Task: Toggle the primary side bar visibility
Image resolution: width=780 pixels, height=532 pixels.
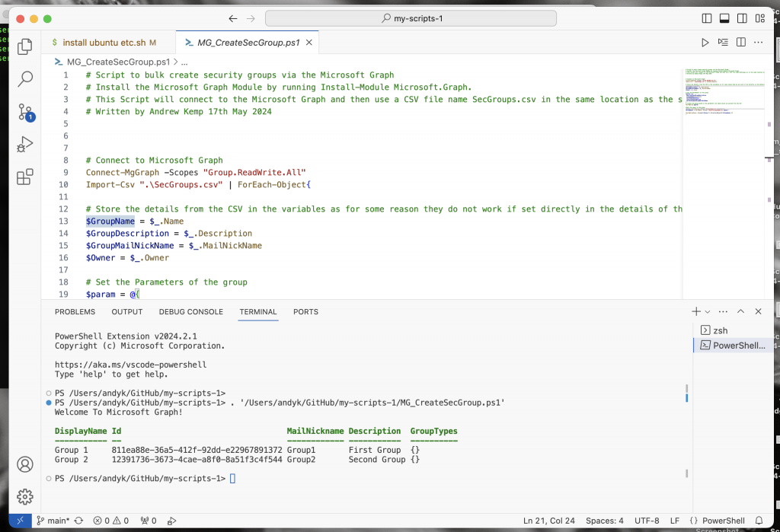Action: pos(706,18)
